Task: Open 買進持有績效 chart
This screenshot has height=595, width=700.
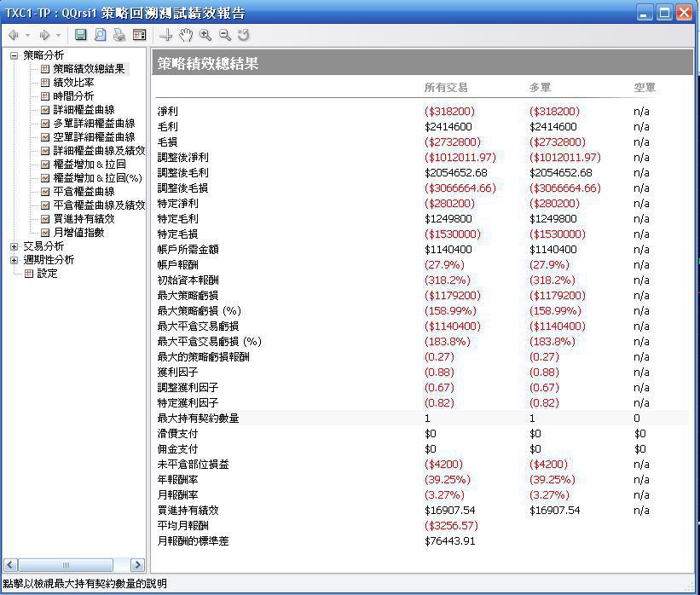Action: (x=84, y=219)
